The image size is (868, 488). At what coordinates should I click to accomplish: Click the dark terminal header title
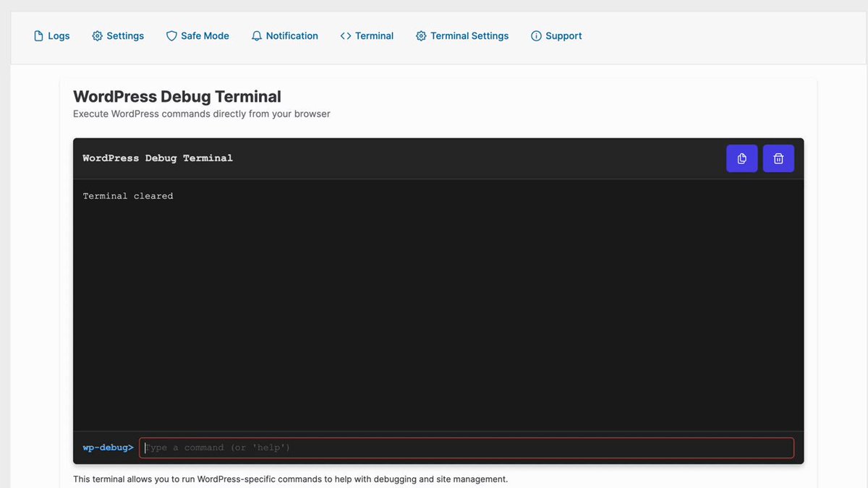point(158,158)
